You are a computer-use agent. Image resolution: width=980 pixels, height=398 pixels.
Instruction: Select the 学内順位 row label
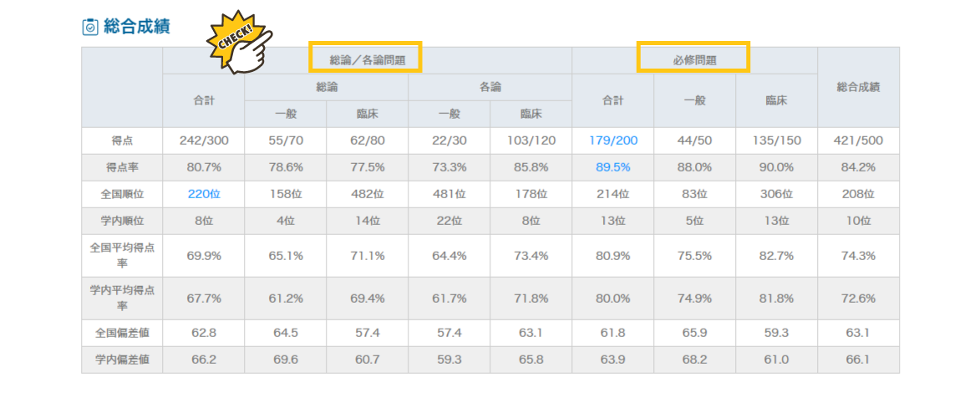pyautogui.click(x=122, y=222)
